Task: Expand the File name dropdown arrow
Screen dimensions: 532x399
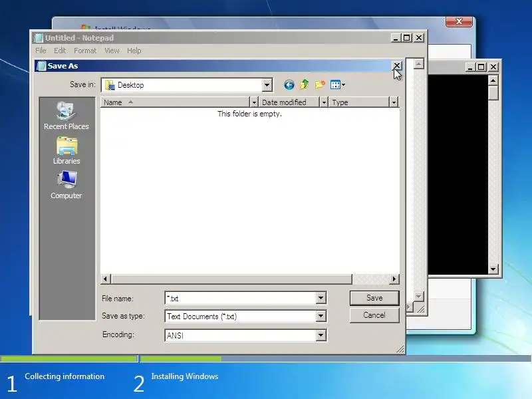Action: (321, 298)
